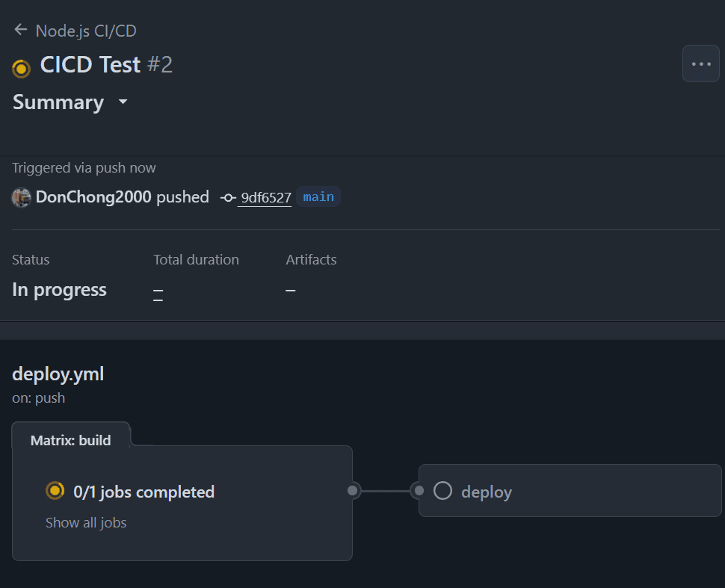Open the deploy job
This screenshot has width=725, height=588.
point(487,492)
